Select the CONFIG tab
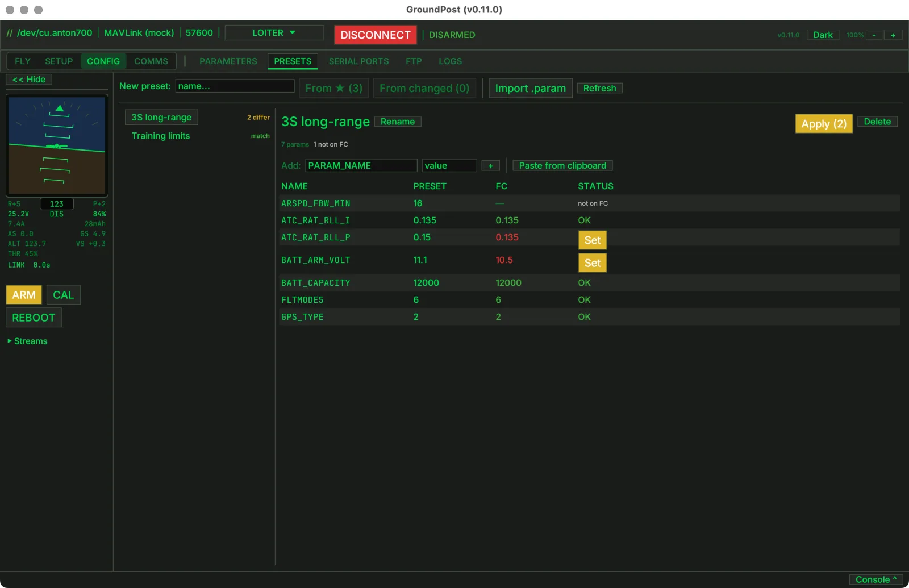This screenshot has height=588, width=909. (103, 61)
